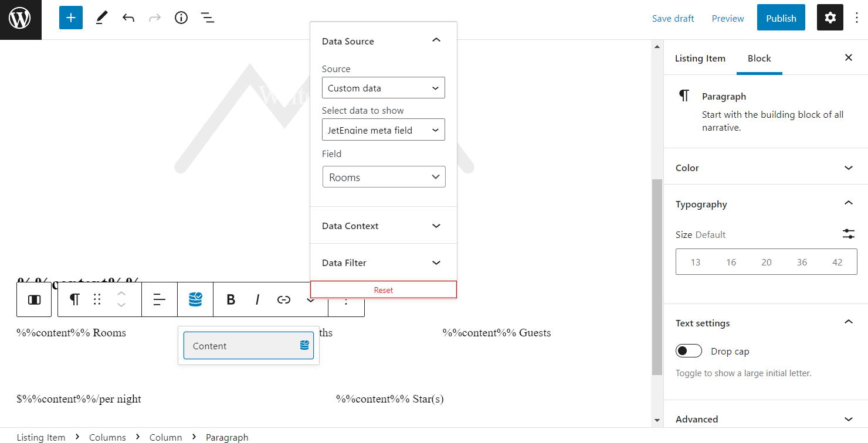Select parent Column block button

(34, 299)
